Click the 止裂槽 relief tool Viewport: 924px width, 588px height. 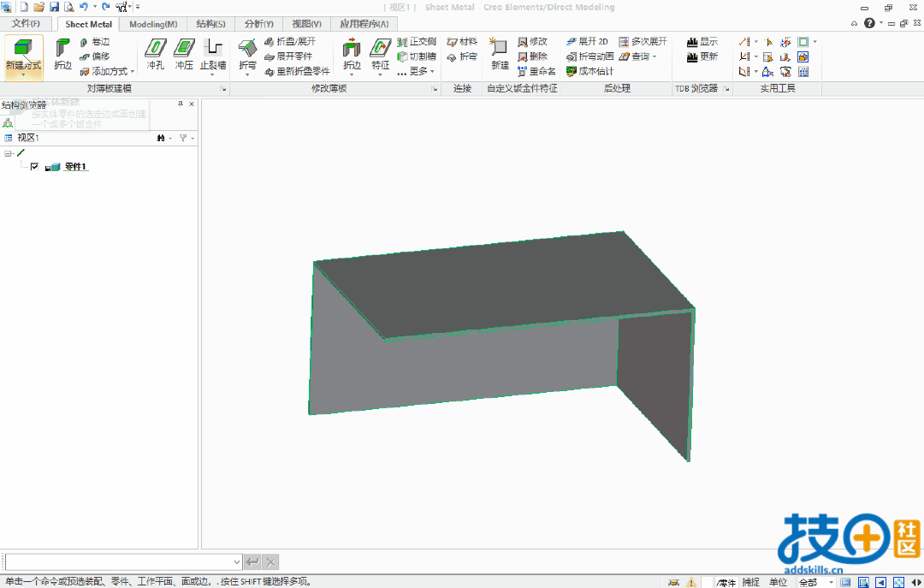coord(213,56)
